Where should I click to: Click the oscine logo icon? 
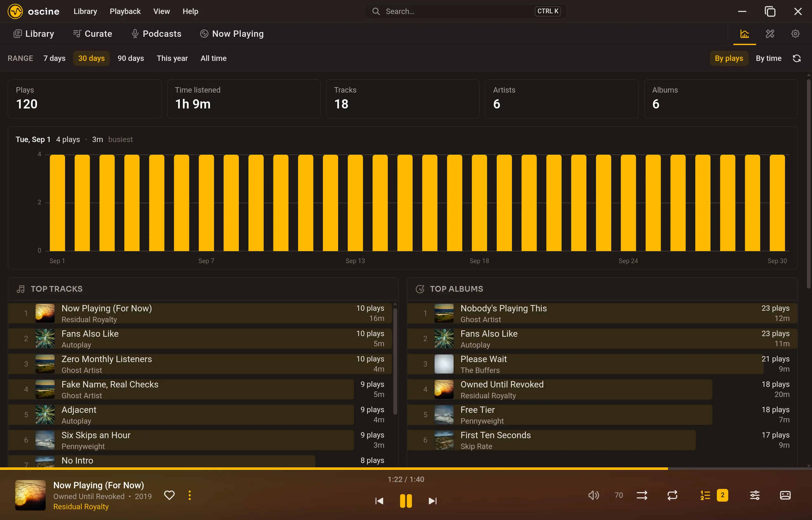(x=15, y=11)
